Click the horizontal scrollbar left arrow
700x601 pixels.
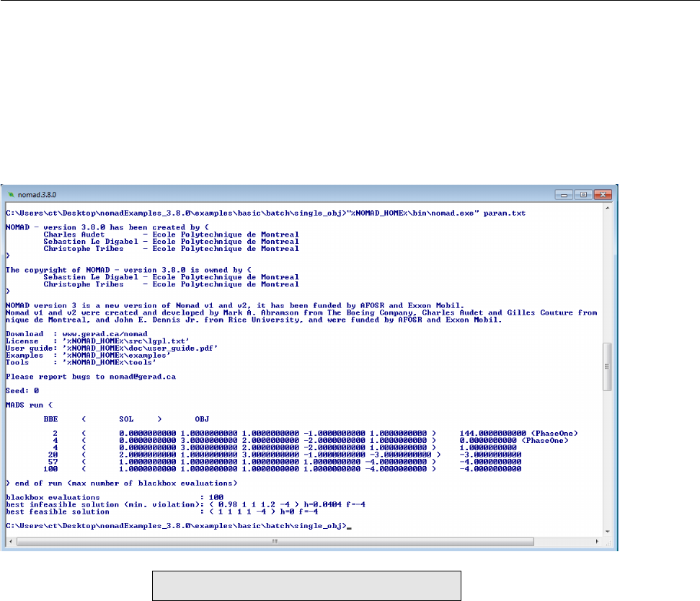point(11,542)
